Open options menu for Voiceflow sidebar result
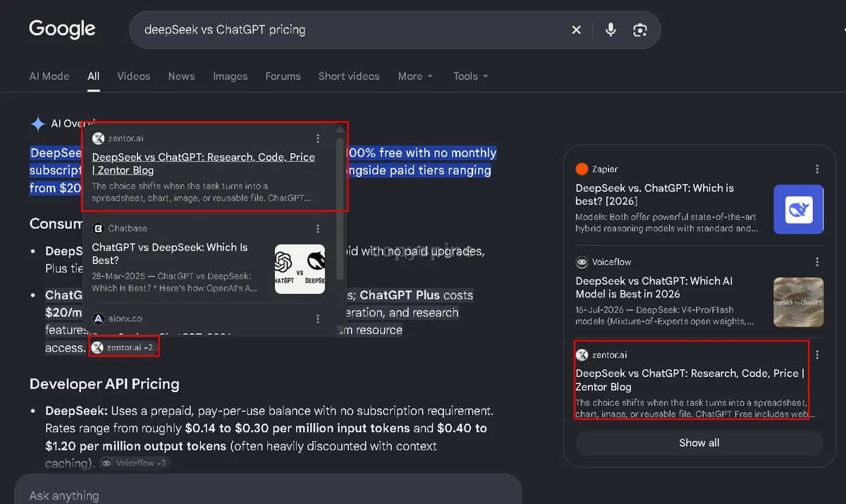The width and height of the screenshot is (846, 504). tap(817, 262)
